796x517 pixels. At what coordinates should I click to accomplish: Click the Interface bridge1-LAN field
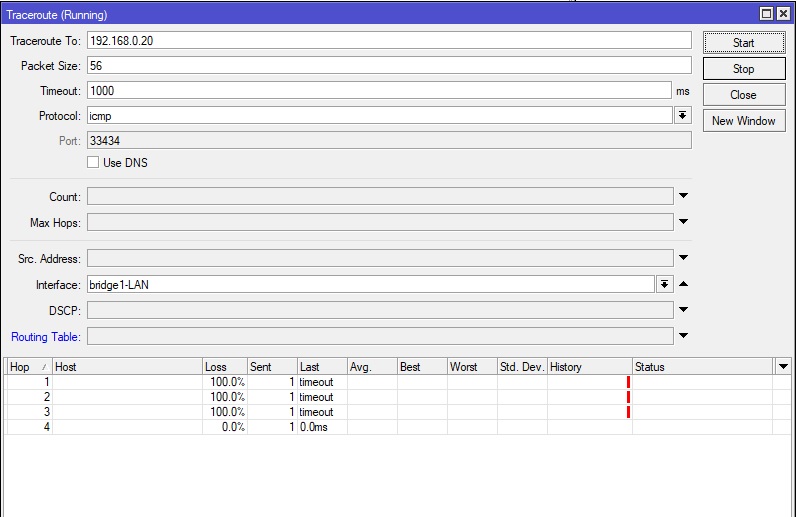point(371,284)
